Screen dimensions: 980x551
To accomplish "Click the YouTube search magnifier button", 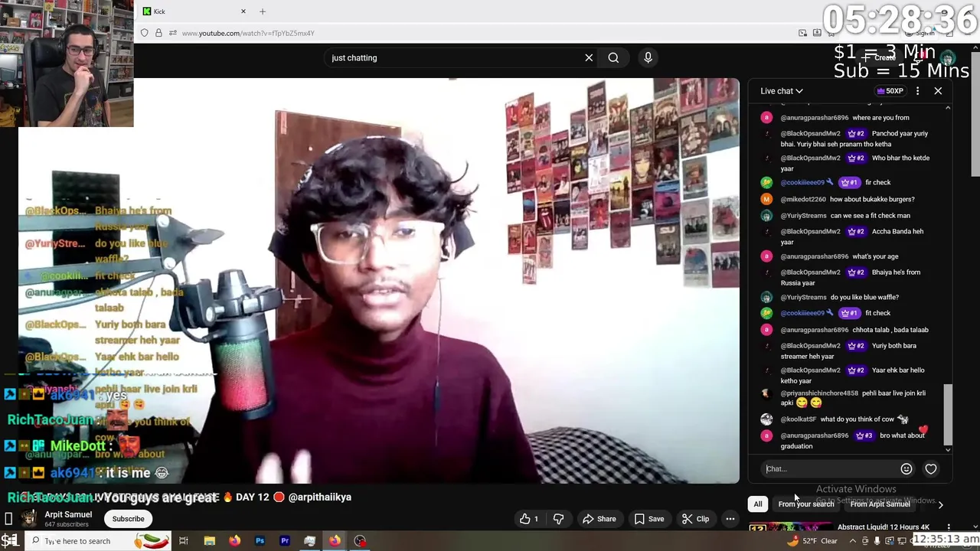I will pyautogui.click(x=613, y=57).
